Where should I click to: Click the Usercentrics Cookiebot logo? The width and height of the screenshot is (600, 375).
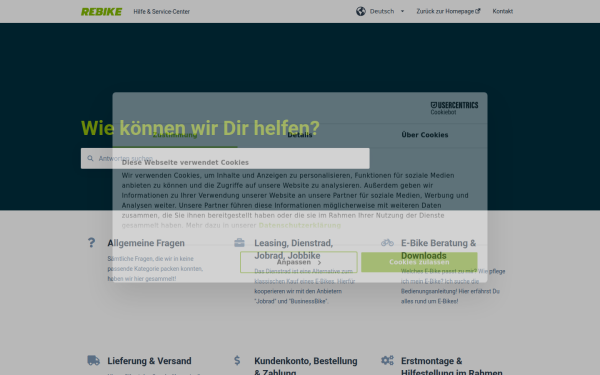454,108
